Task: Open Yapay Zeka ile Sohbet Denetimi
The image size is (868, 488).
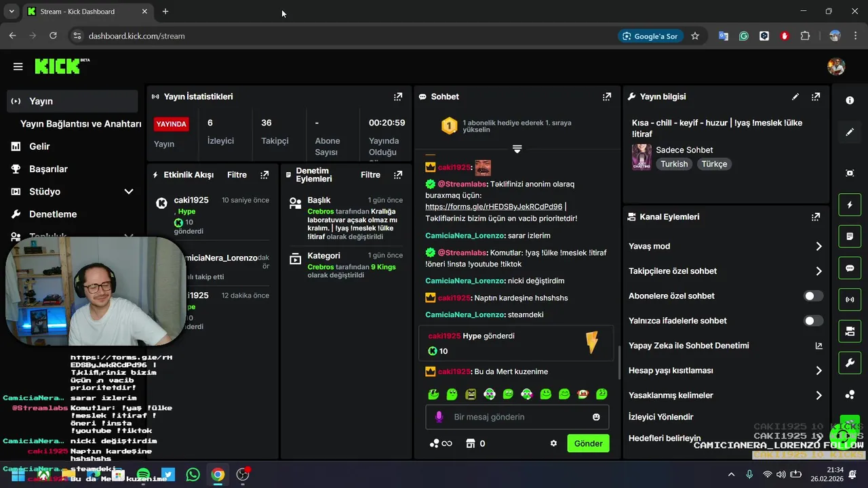Action: coord(725,346)
